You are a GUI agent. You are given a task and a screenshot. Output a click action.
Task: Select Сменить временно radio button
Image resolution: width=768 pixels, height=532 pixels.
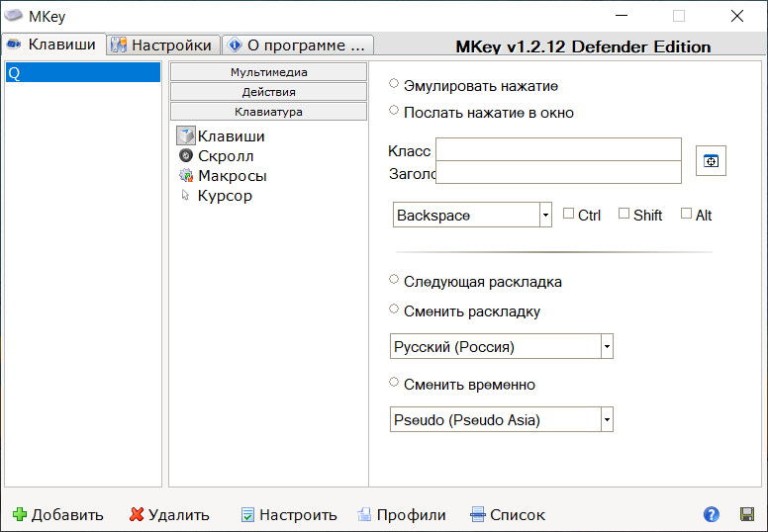click(x=394, y=382)
